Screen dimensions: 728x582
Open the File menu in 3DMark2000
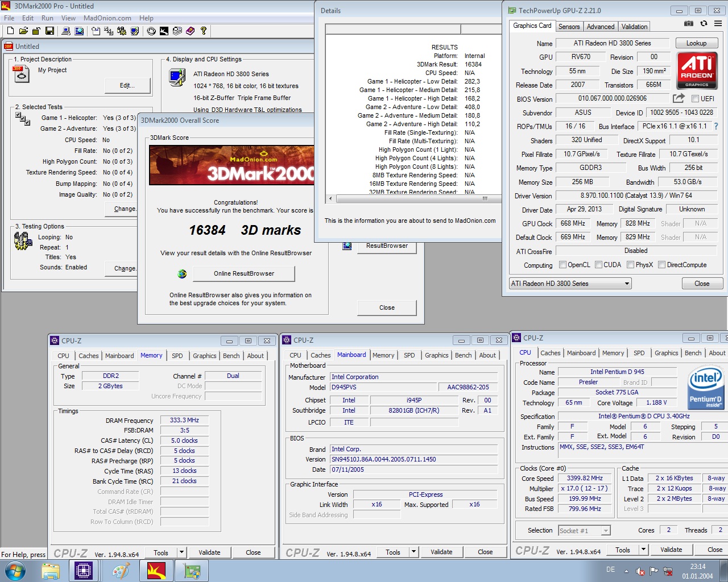tap(9, 18)
